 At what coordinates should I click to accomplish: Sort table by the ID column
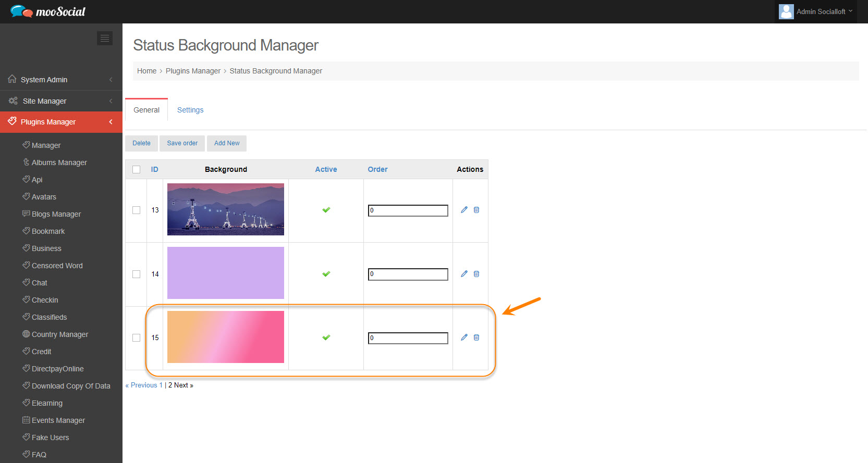click(x=155, y=169)
